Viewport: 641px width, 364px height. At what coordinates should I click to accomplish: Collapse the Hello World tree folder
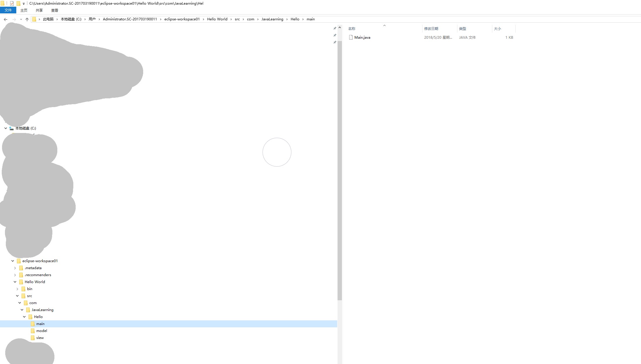click(x=15, y=282)
